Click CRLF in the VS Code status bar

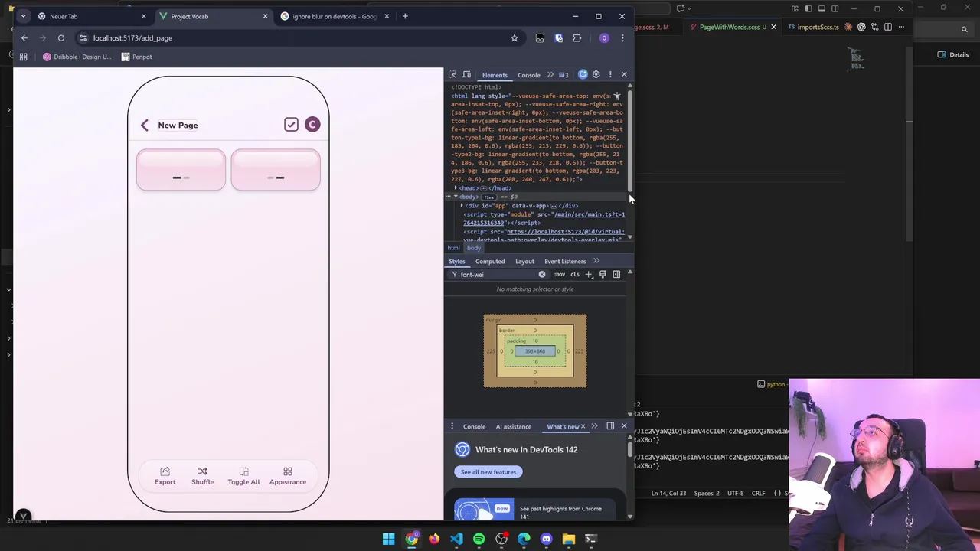[758, 493]
